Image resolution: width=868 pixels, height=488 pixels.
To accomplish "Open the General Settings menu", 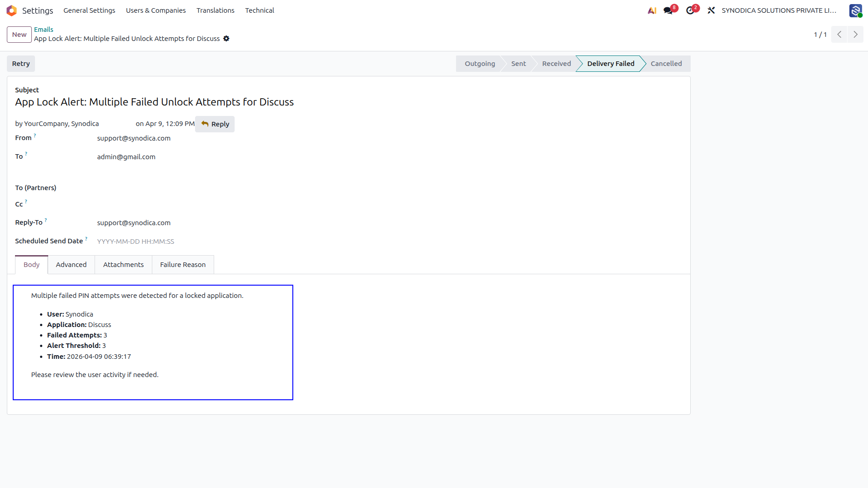I will click(x=89, y=10).
